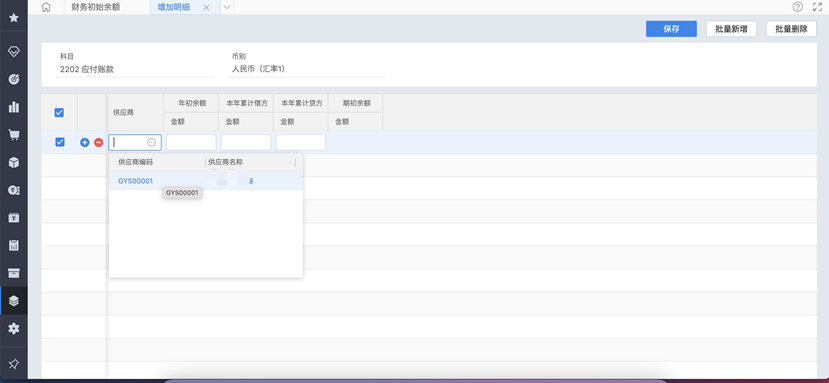Open the yen ledger icon in sidebar
The width and height of the screenshot is (829, 383).
14,217
